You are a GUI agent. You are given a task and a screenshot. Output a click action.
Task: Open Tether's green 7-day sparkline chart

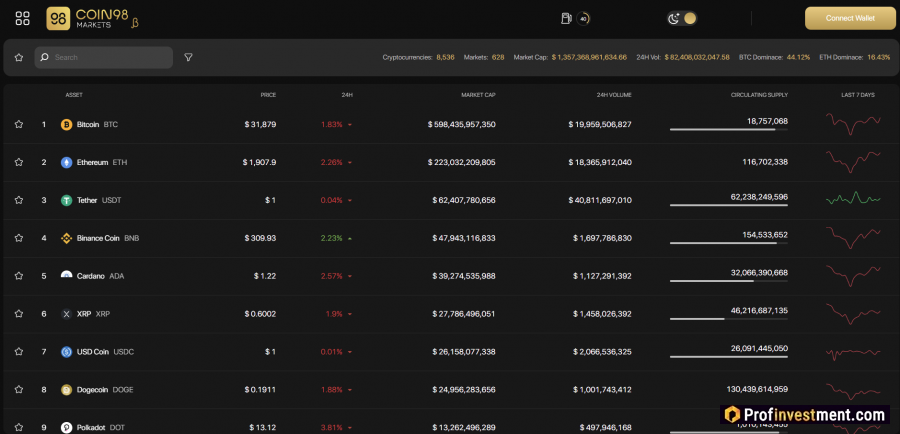tap(853, 199)
